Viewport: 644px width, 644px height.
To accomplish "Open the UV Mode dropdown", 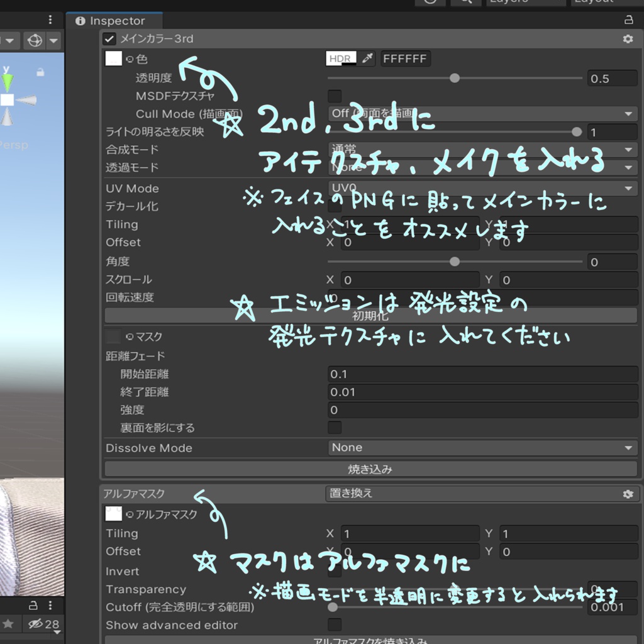I will coord(482,189).
